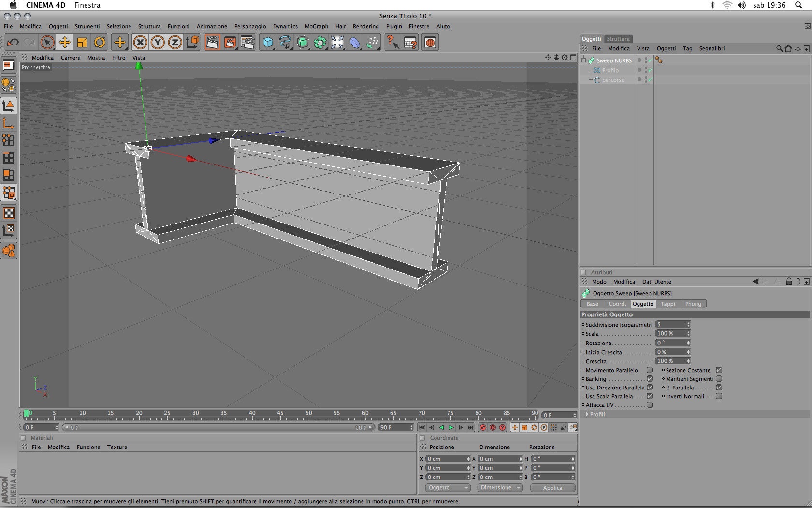Open NURBS objects icon

(303, 43)
